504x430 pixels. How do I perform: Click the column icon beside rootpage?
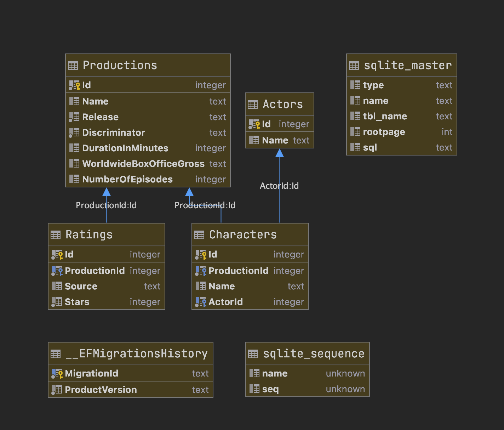click(355, 132)
